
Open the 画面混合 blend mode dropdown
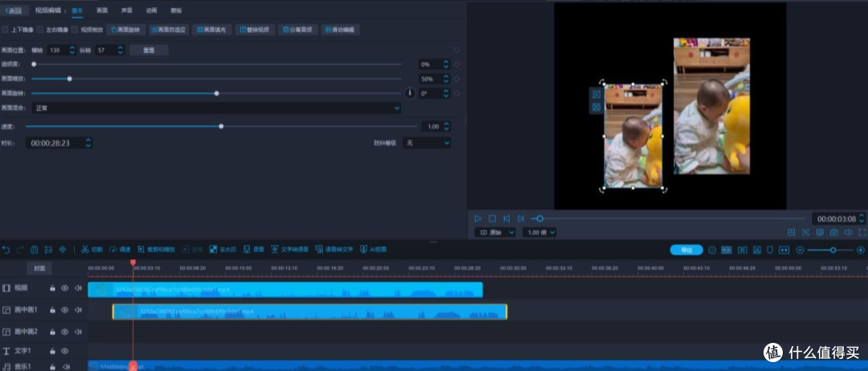pyautogui.click(x=216, y=108)
